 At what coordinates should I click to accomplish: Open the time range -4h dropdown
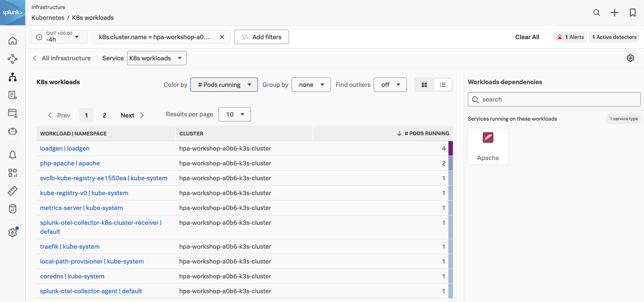click(x=59, y=37)
